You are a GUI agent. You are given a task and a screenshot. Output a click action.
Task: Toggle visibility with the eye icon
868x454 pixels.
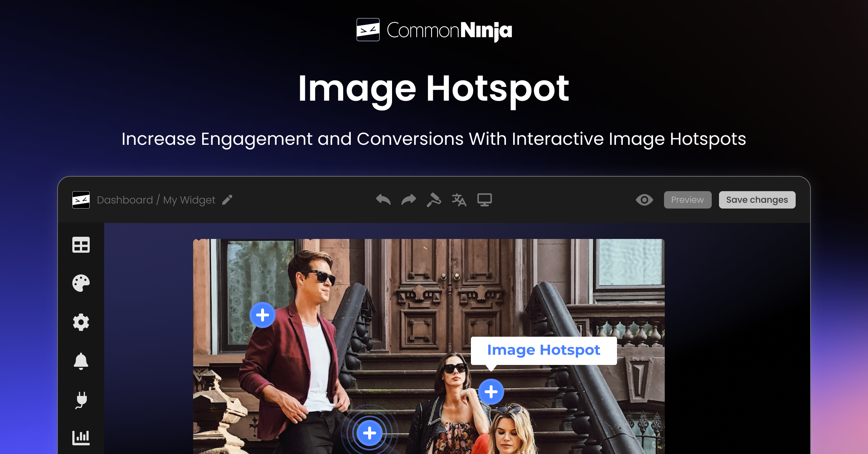[x=645, y=199]
